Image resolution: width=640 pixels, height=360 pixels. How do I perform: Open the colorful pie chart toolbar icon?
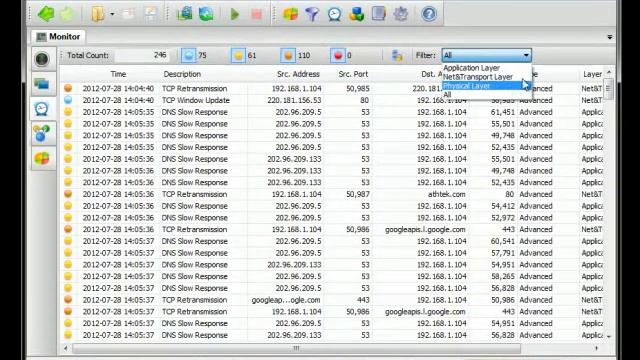[x=290, y=14]
